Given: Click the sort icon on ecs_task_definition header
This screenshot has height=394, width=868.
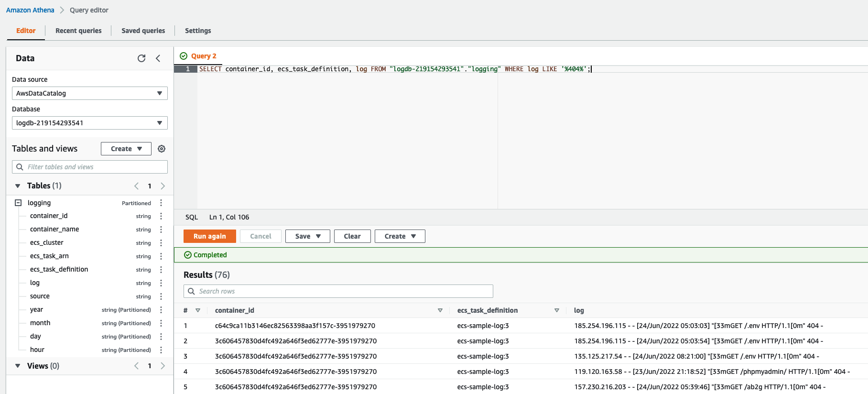Looking at the screenshot, I should pos(556,310).
